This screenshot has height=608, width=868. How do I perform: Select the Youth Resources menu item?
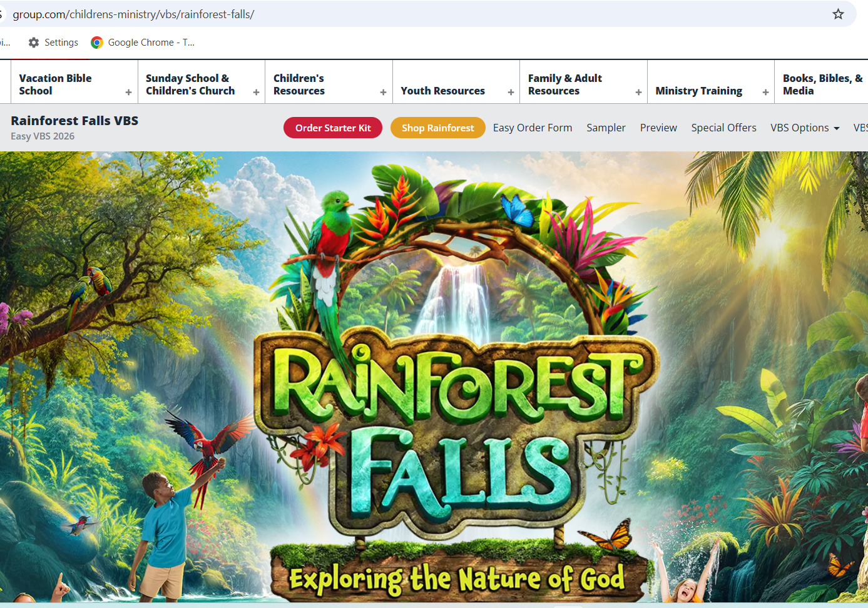(x=442, y=91)
